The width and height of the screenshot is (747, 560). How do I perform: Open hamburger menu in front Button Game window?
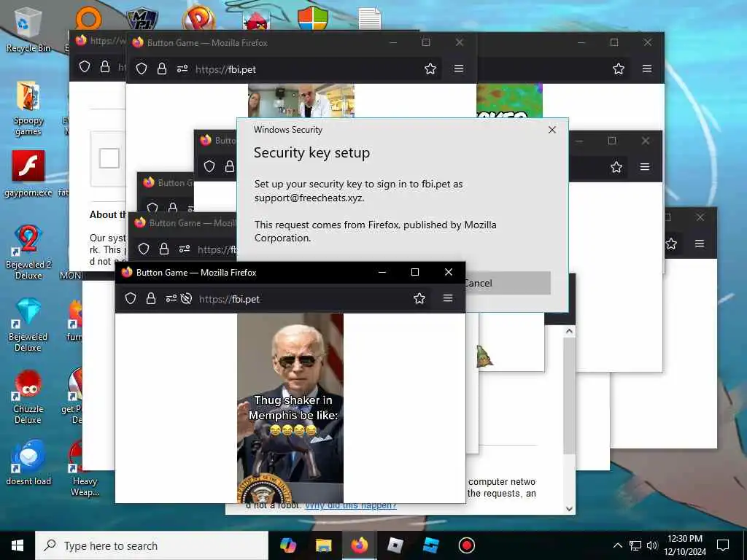click(448, 298)
